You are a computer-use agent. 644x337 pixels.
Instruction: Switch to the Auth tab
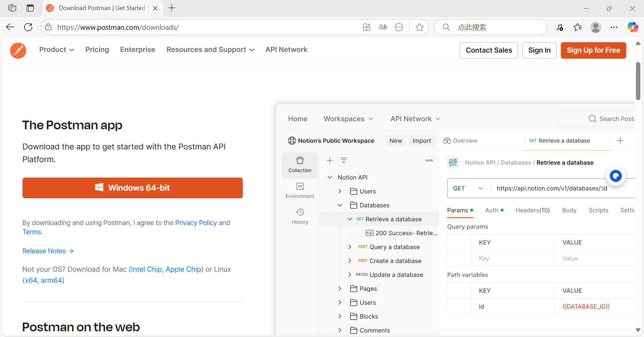(x=494, y=210)
